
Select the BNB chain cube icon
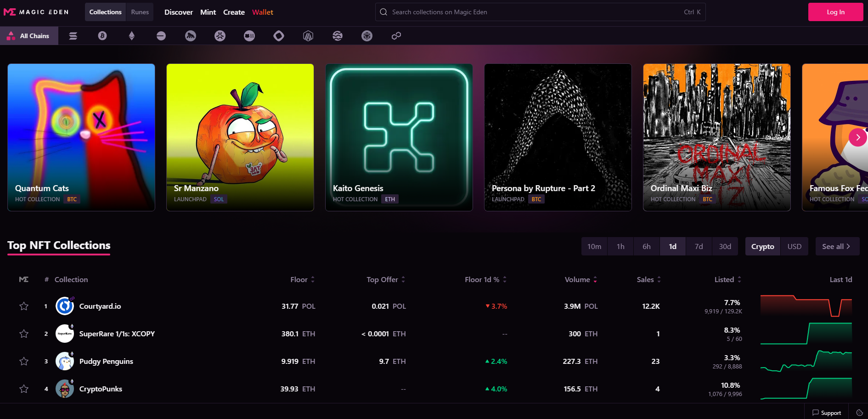pyautogui.click(x=367, y=36)
